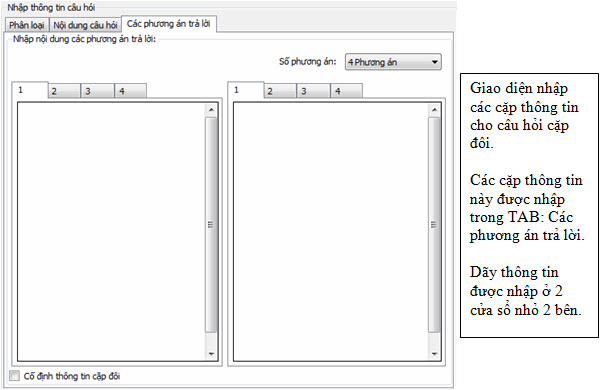The width and height of the screenshot is (602, 390).
Task: Select tab 3 in the right panel
Action: click(313, 91)
